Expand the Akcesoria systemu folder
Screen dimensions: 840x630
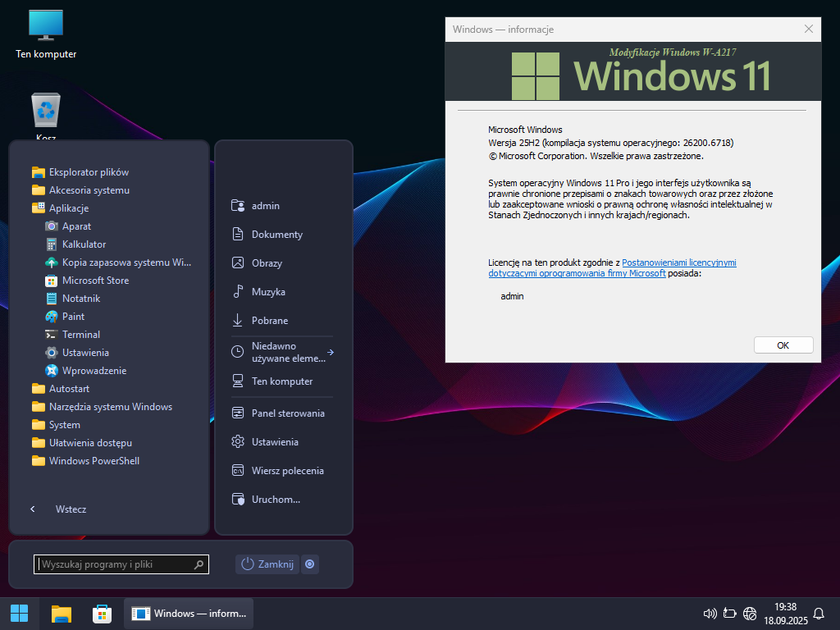[89, 190]
